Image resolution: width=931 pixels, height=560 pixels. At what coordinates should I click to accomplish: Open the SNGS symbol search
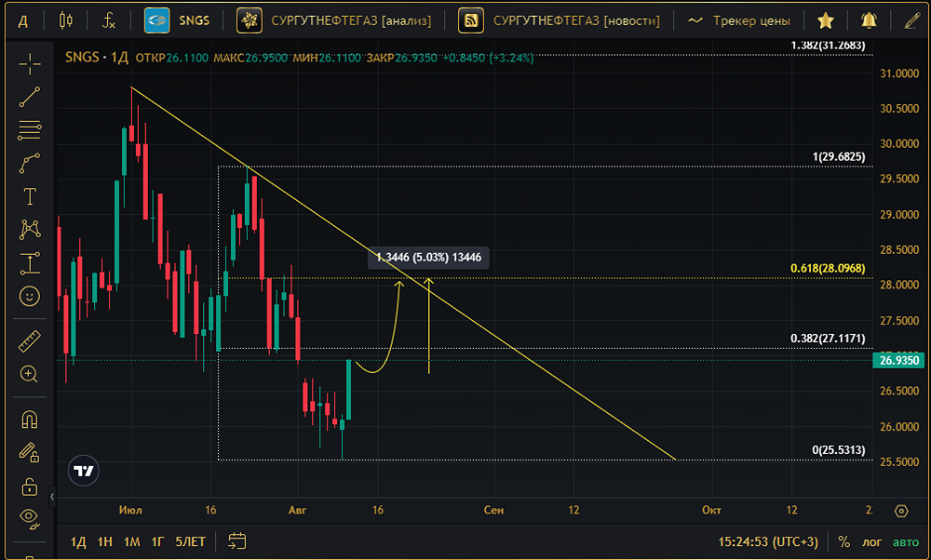[x=178, y=20]
